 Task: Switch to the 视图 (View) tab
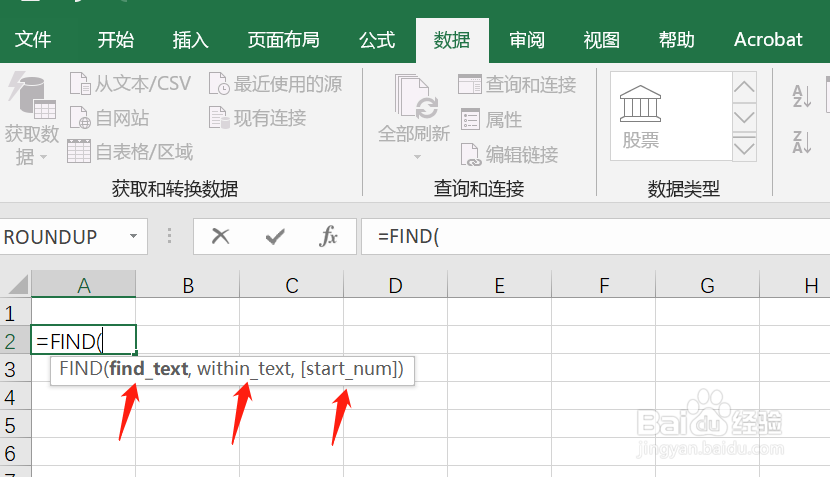[601, 40]
